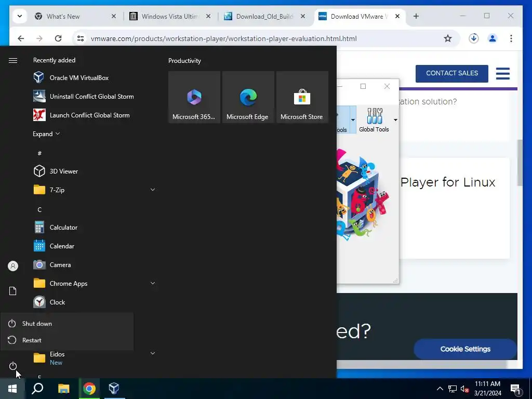The height and width of the screenshot is (399, 532).
Task: Open Chrome three-dot menu
Action: click(511, 38)
